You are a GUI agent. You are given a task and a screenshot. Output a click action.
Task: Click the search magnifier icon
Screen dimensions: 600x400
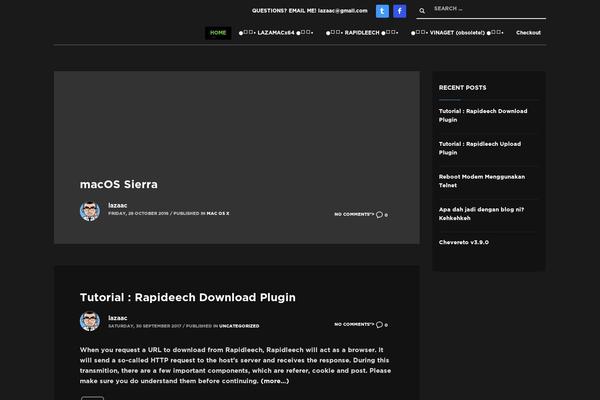[x=422, y=11]
